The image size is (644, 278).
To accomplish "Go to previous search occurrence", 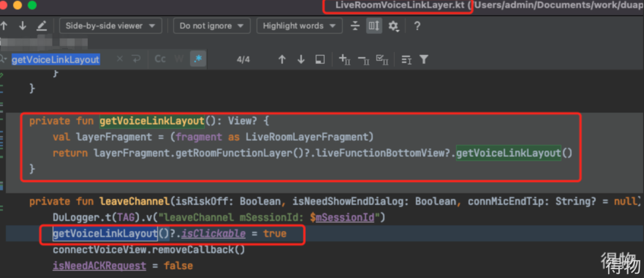I will coord(282,59).
